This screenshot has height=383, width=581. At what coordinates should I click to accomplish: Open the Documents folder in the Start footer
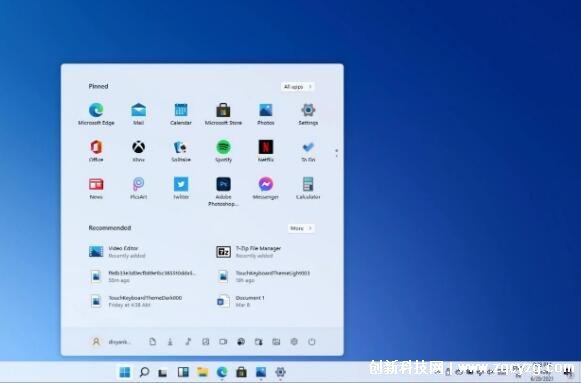152,342
